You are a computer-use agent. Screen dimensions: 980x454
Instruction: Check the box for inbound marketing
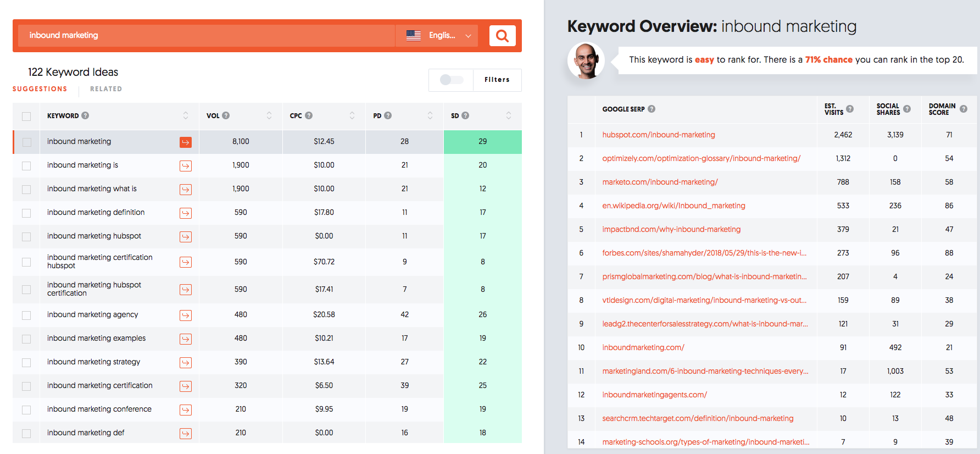click(26, 142)
